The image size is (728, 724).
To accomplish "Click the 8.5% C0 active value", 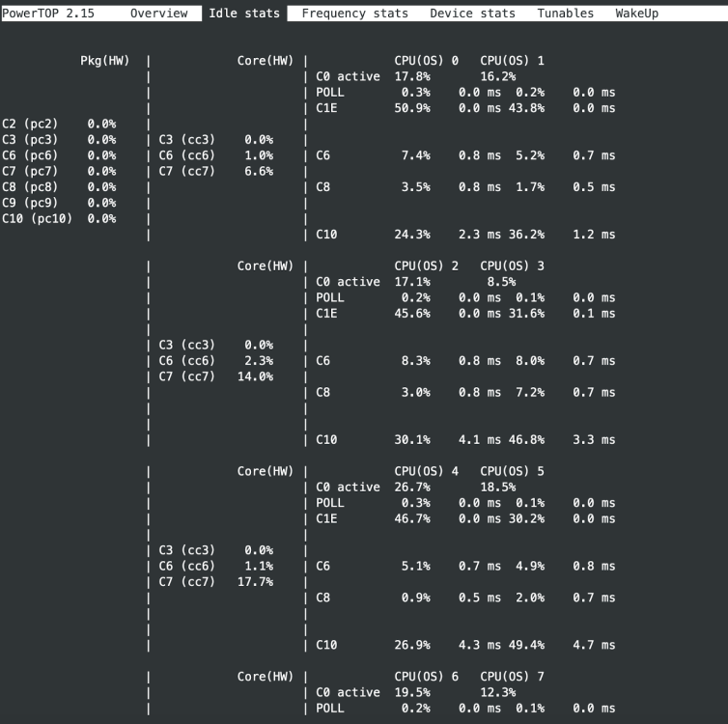I will click(501, 281).
